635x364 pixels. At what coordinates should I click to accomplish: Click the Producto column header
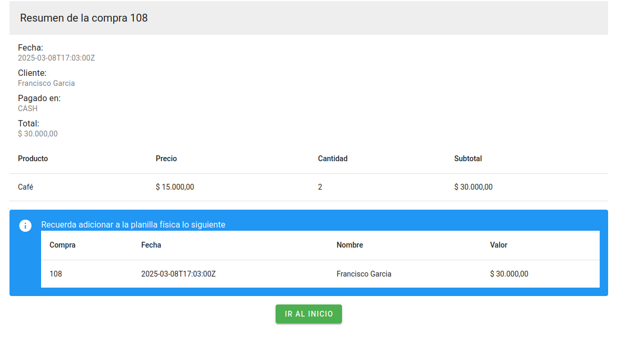tap(33, 159)
